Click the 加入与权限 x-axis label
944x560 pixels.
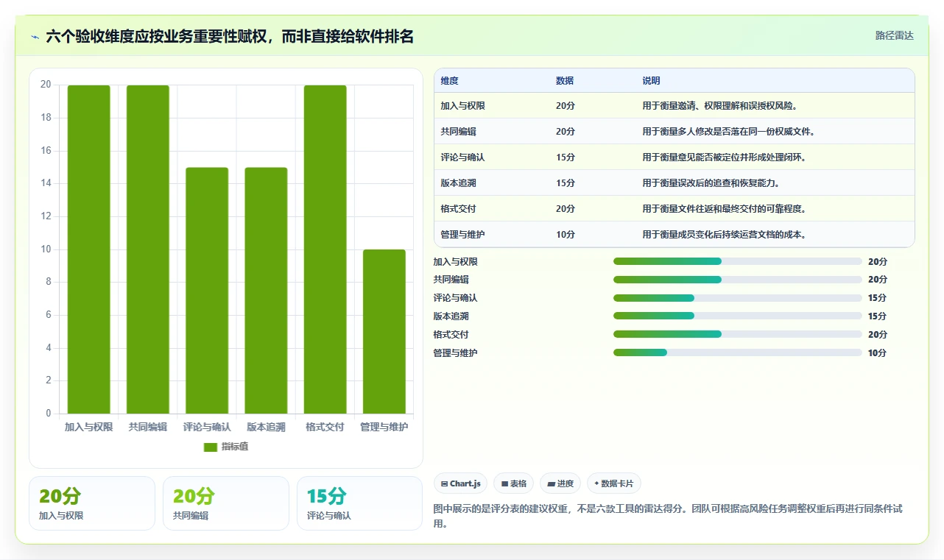89,427
